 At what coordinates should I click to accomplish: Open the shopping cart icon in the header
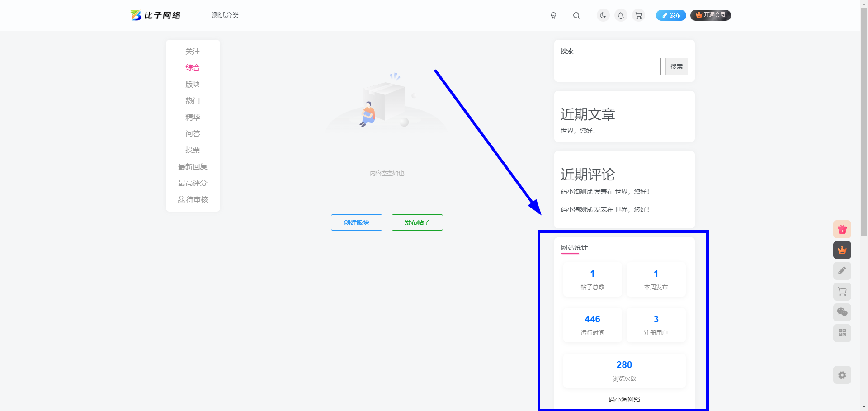coord(638,15)
